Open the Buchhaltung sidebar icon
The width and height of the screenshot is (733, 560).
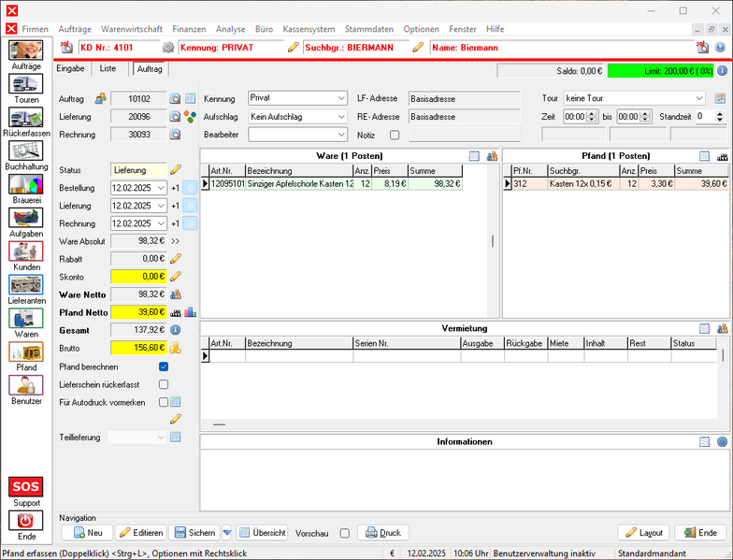(26, 151)
